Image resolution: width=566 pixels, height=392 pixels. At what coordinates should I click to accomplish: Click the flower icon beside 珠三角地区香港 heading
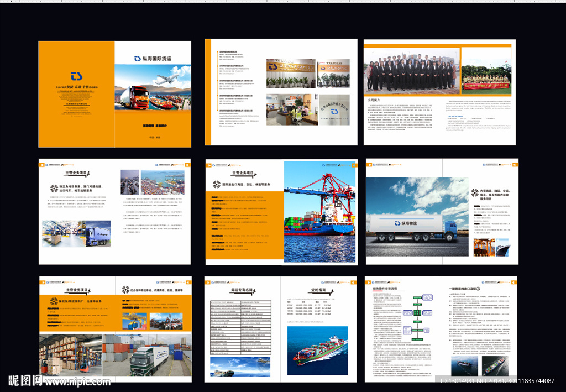[x=54, y=188]
